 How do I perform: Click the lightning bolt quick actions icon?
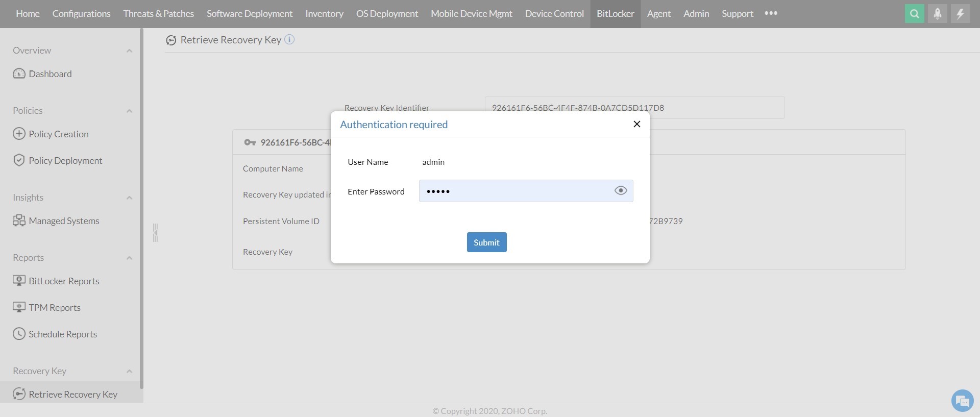click(960, 14)
